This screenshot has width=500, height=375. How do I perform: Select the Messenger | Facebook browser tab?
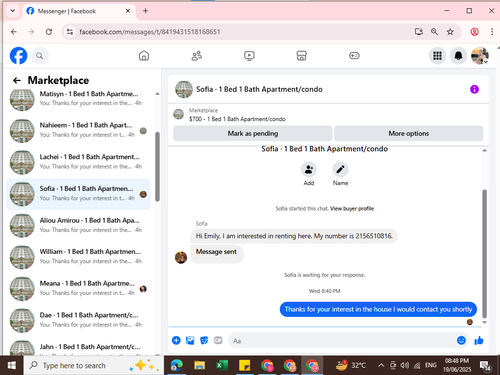(79, 11)
